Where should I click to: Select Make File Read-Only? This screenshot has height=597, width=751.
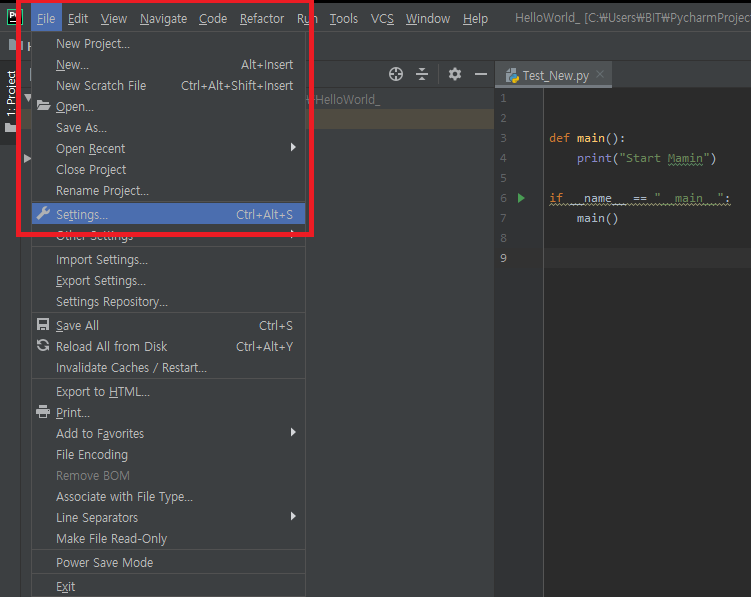point(168,539)
